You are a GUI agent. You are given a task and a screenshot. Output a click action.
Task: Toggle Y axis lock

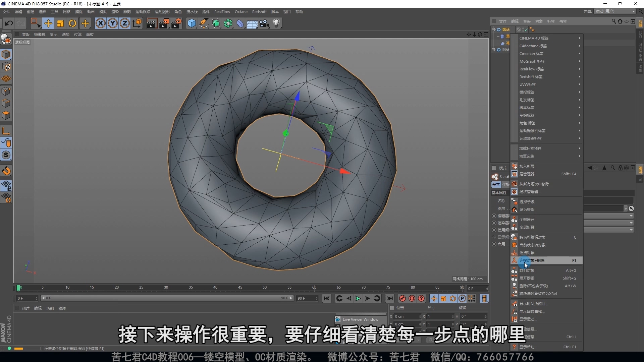pos(113,23)
